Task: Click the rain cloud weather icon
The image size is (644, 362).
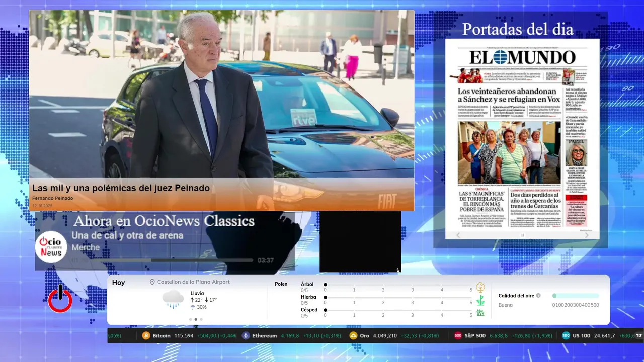Action: 173,299
